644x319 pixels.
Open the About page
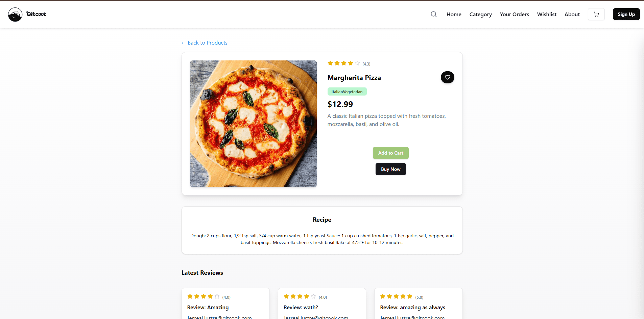(x=572, y=14)
